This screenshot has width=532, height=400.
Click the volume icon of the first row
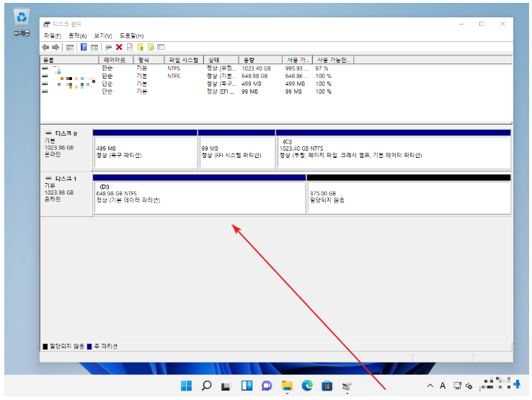coord(45,68)
